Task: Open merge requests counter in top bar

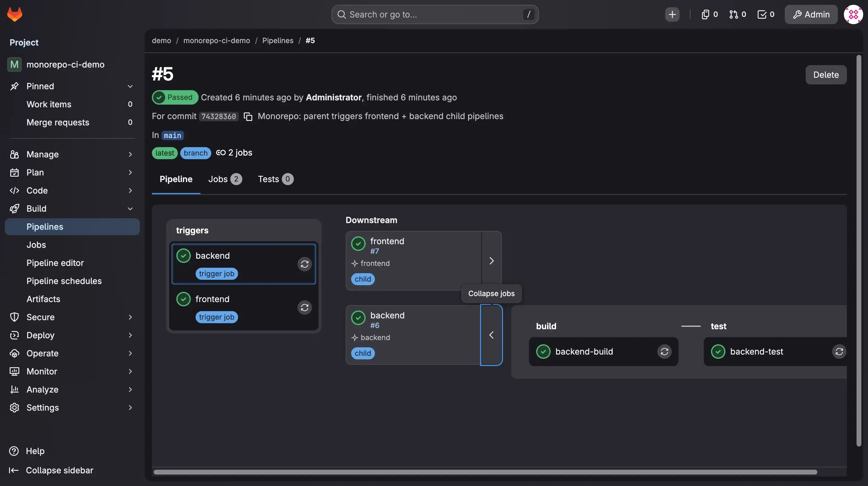Action: pyautogui.click(x=737, y=14)
